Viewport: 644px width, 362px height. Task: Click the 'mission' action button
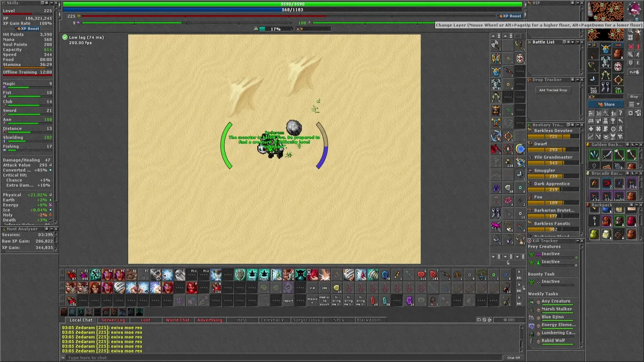[312, 301]
